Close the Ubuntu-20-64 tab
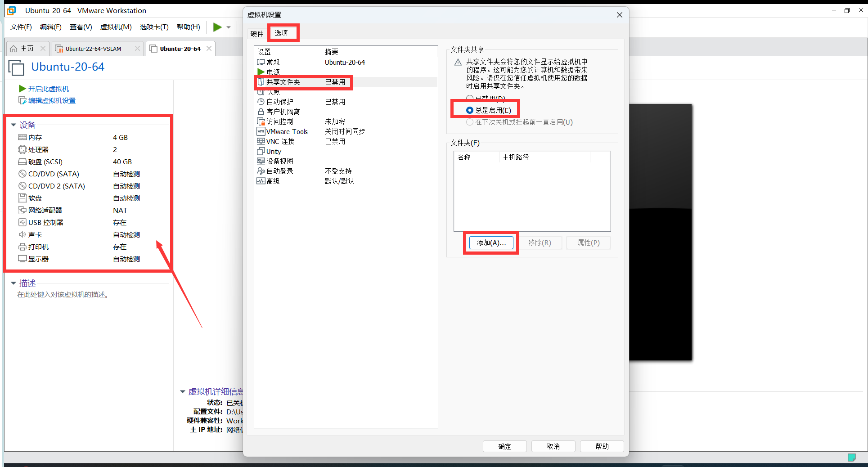This screenshot has width=868, height=467. [x=209, y=48]
